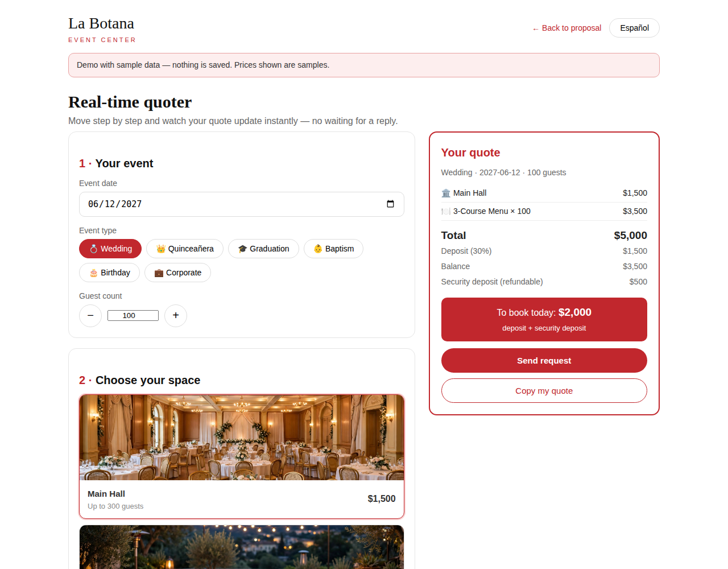Select Baptism as event type
The width and height of the screenshot is (728, 569).
[x=333, y=249]
